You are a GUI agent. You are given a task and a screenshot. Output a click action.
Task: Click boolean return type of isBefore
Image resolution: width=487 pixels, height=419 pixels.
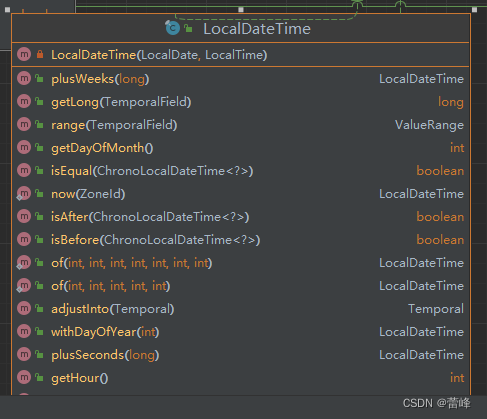440,240
